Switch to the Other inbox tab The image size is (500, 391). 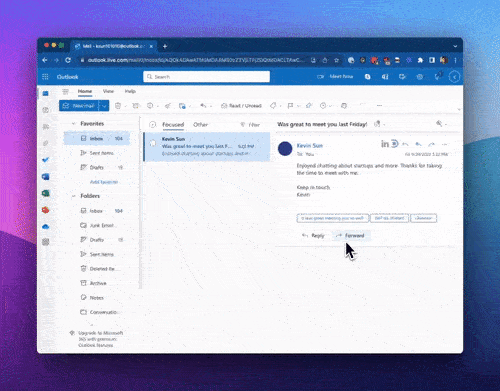[200, 125]
